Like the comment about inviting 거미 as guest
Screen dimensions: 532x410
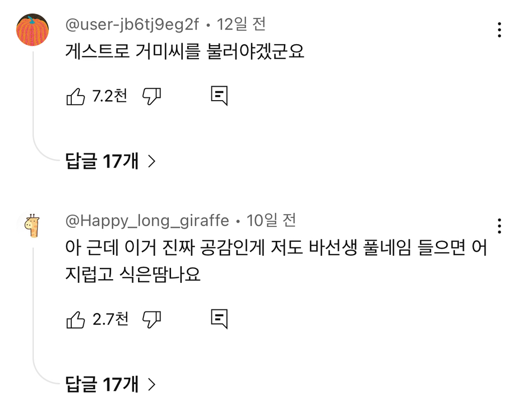[75, 97]
